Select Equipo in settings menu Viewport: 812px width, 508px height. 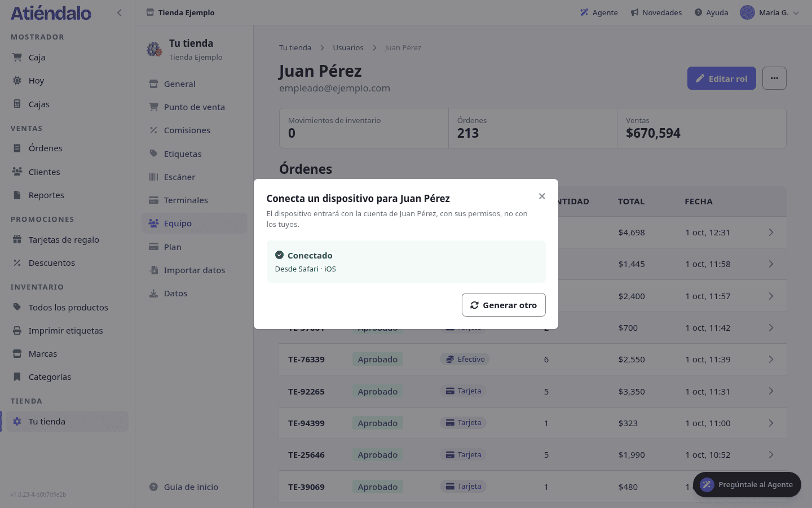pos(194,224)
